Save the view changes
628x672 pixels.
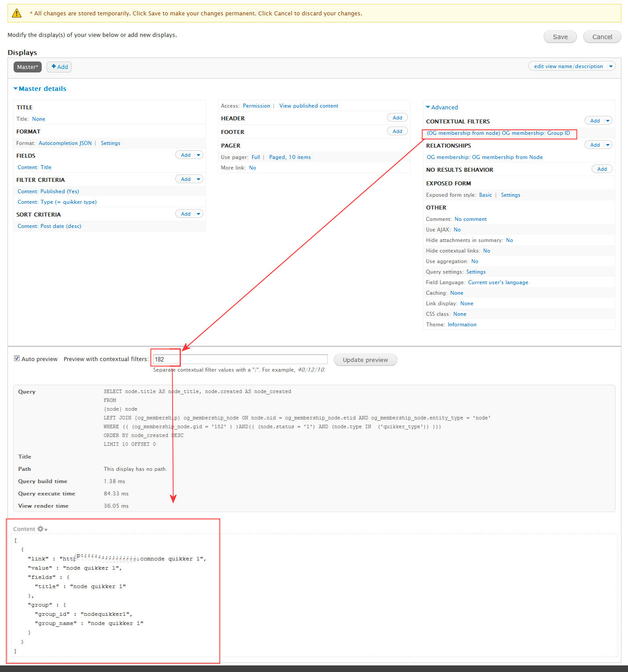[560, 36]
